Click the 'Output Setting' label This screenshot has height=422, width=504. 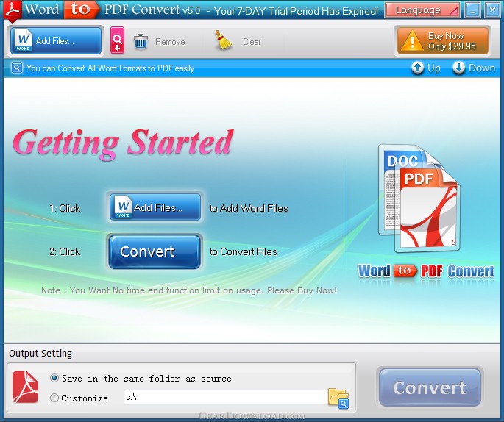40,354
